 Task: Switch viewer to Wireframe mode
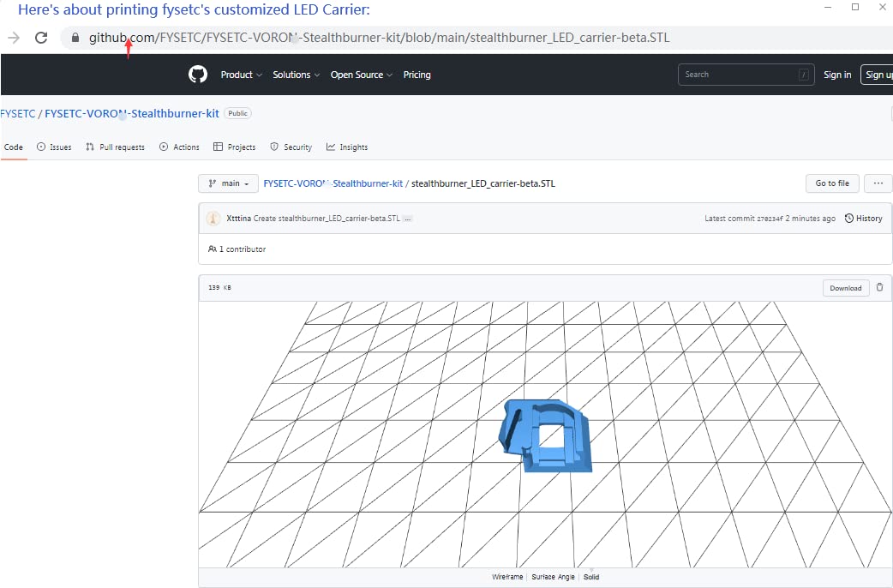pyautogui.click(x=507, y=577)
